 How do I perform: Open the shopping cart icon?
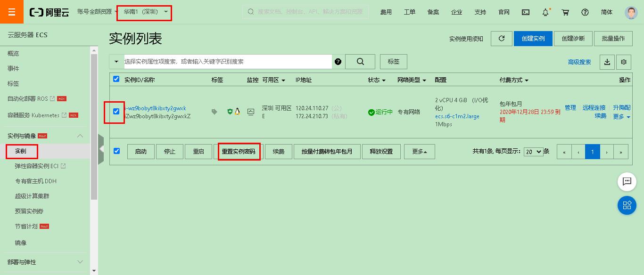[565, 12]
